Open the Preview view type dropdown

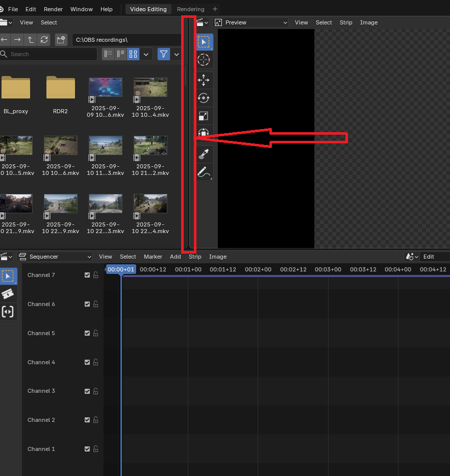[251, 22]
